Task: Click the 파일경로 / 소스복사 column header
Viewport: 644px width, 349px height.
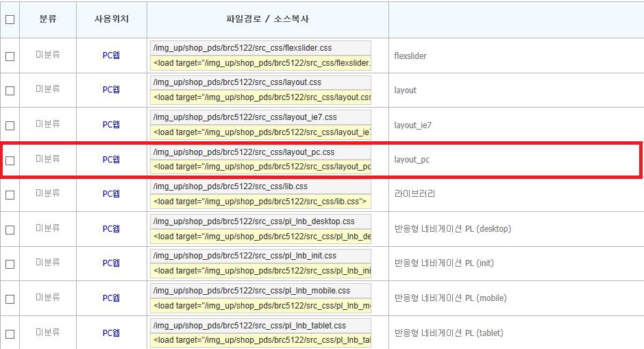Action: (x=268, y=19)
